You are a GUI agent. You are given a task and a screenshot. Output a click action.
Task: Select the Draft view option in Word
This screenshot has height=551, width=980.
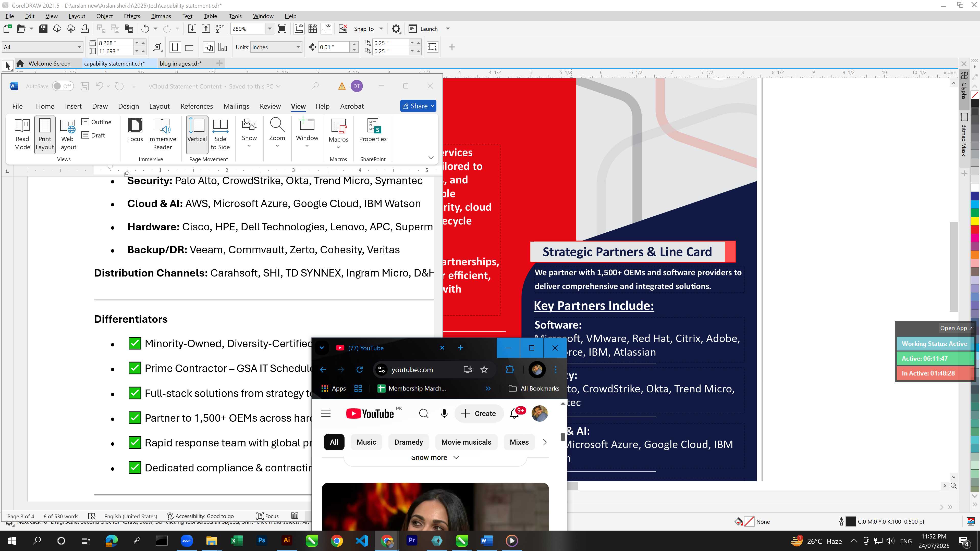93,135
